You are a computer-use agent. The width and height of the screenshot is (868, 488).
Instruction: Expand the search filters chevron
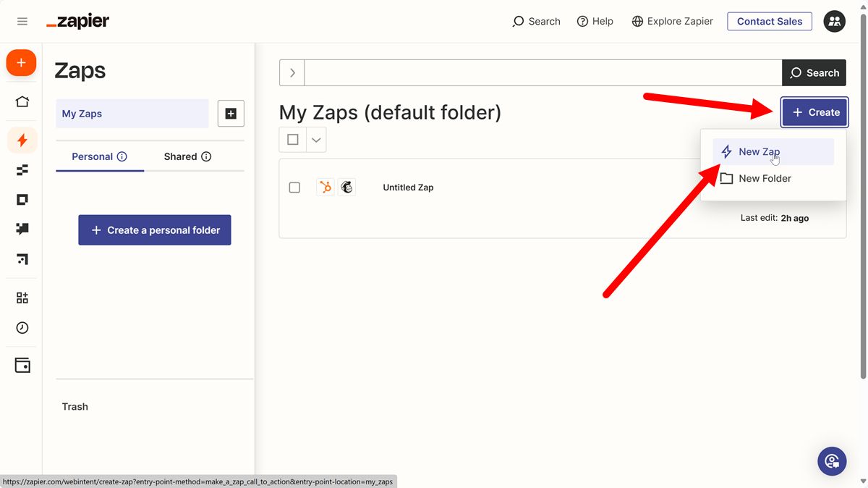pyautogui.click(x=292, y=72)
